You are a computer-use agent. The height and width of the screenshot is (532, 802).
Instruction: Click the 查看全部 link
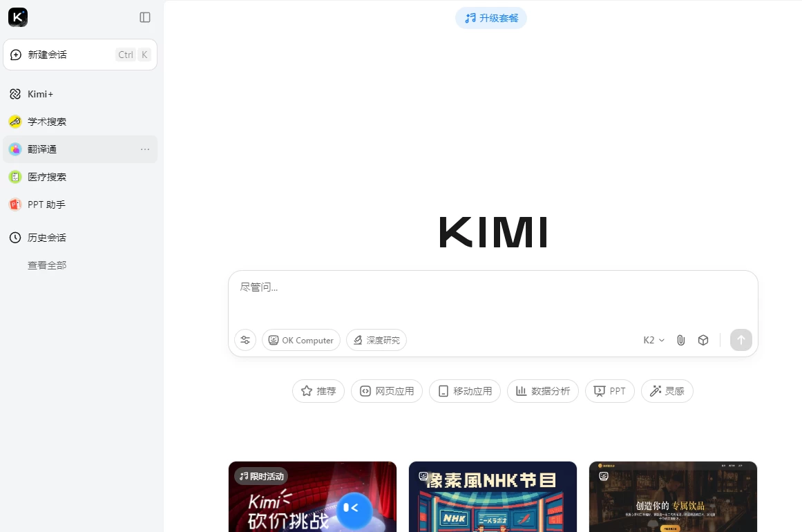[46, 265]
